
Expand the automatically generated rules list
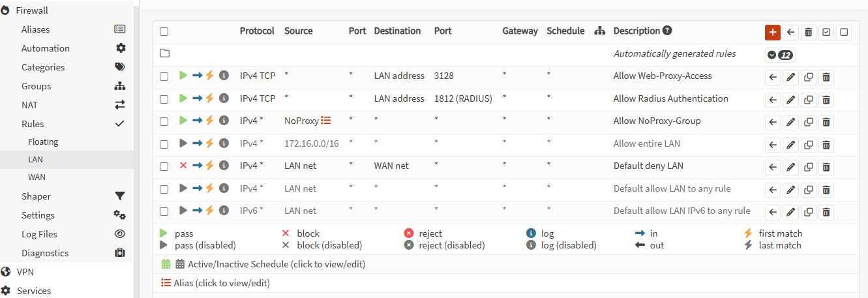(780, 55)
